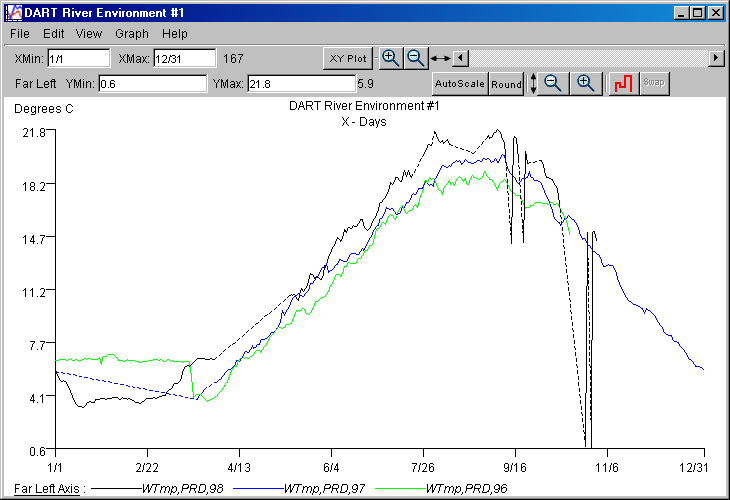
Task: Click the YMax input field
Action: click(299, 84)
